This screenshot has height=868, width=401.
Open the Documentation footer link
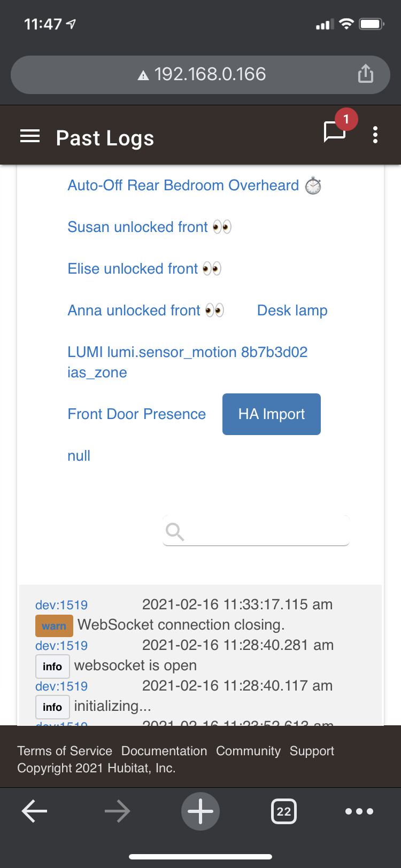pos(164,751)
